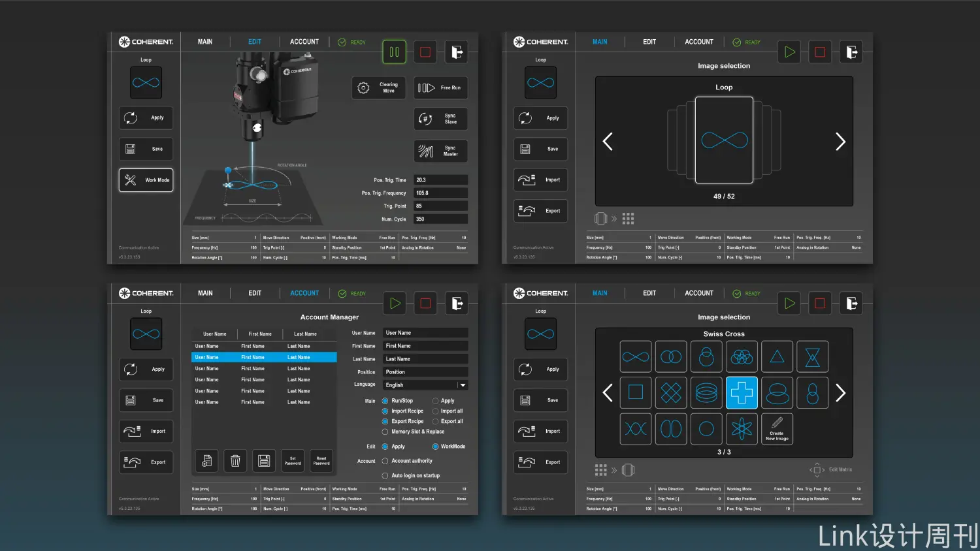Open Work Mode with the wrench icon
The height and width of the screenshot is (551, 980).
(x=146, y=180)
